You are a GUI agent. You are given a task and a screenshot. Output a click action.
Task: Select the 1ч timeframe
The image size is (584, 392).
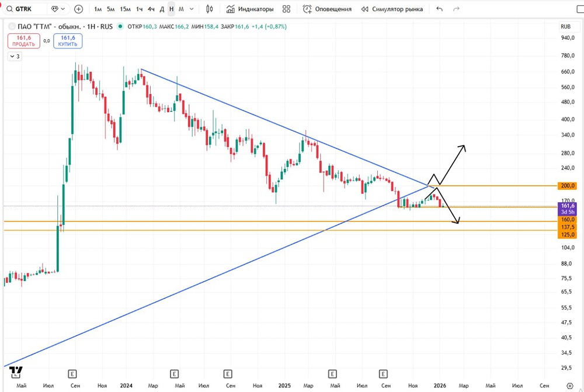[x=140, y=9]
